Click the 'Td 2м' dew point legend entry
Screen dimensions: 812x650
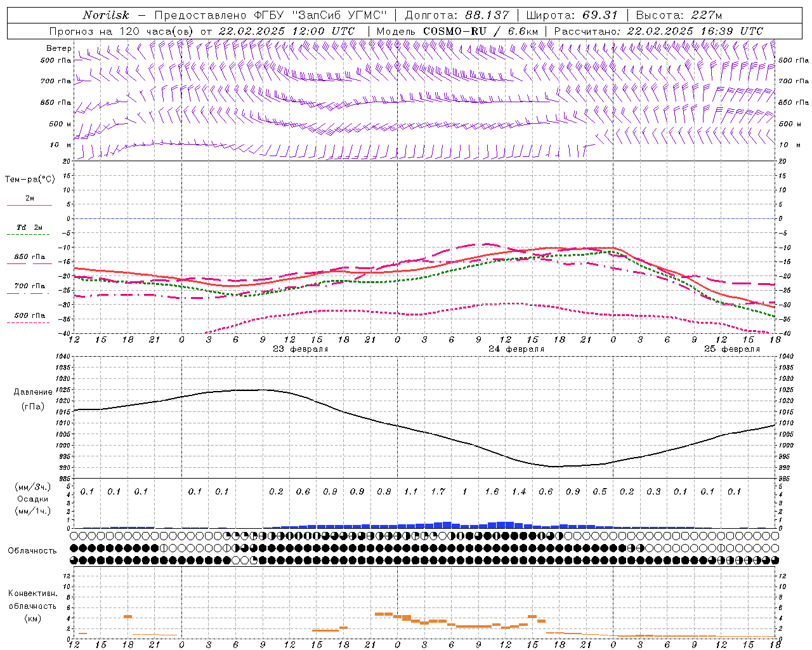[x=29, y=227]
